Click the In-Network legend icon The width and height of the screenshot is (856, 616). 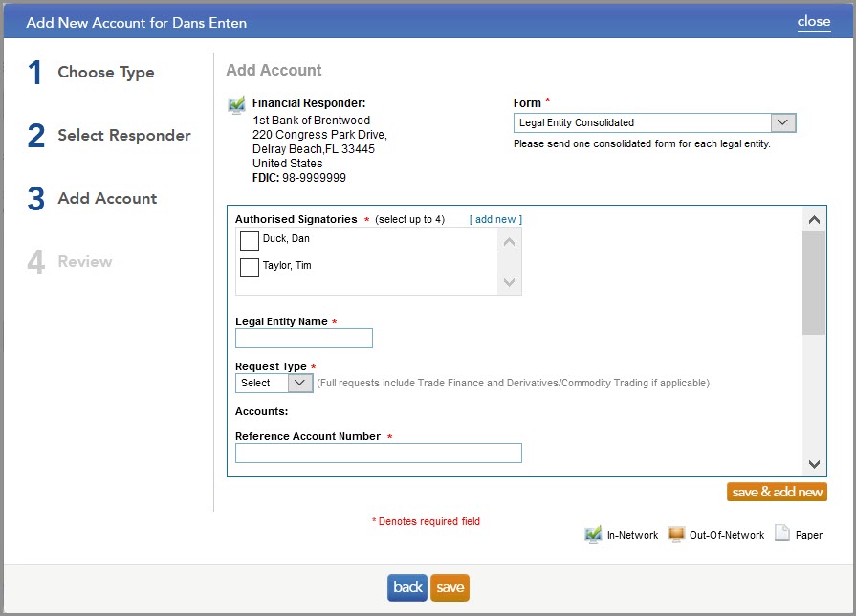(x=593, y=534)
